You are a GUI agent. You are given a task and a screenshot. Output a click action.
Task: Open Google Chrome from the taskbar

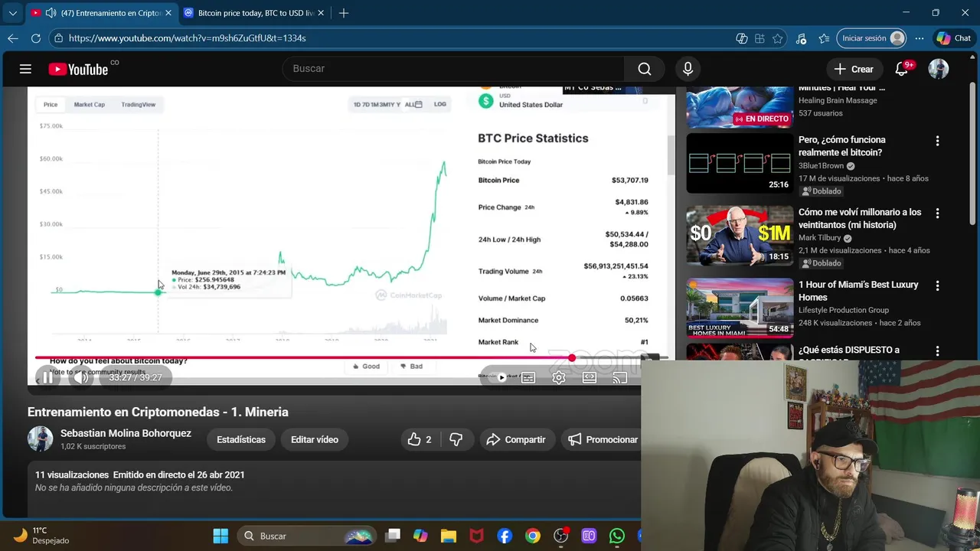pos(533,536)
